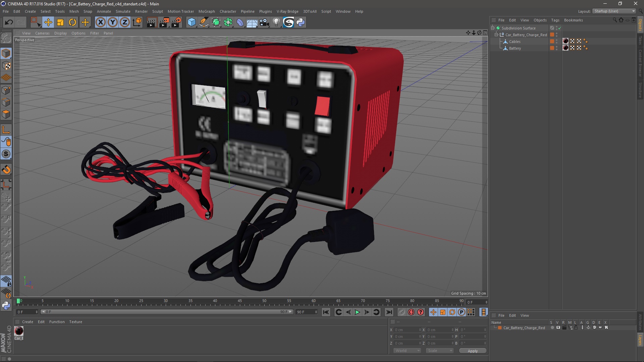This screenshot has height=362, width=644.
Task: Open viewport Cameras menu
Action: pos(42,33)
